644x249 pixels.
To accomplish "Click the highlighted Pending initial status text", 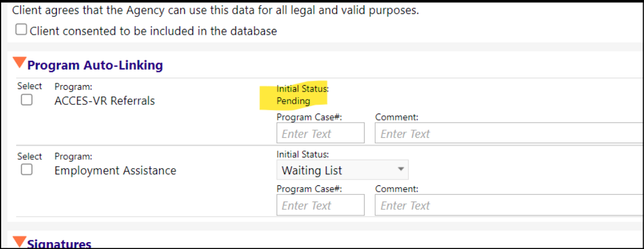I will click(293, 101).
